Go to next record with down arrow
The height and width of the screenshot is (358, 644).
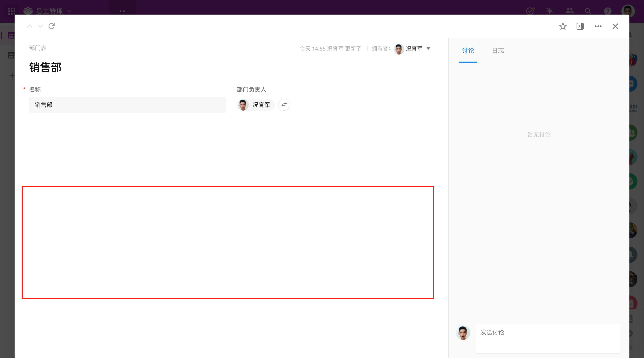pyautogui.click(x=40, y=26)
